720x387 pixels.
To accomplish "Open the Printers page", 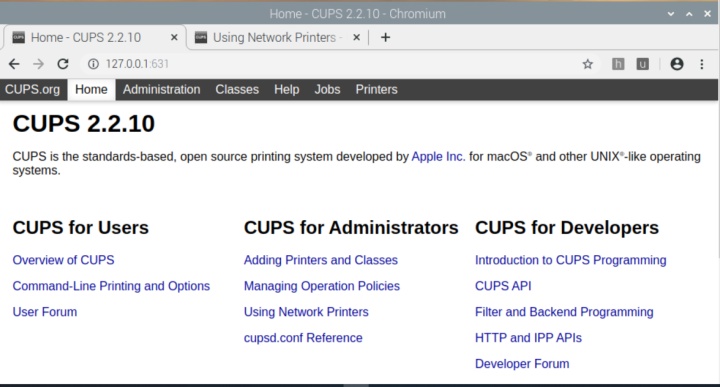I will (x=377, y=90).
